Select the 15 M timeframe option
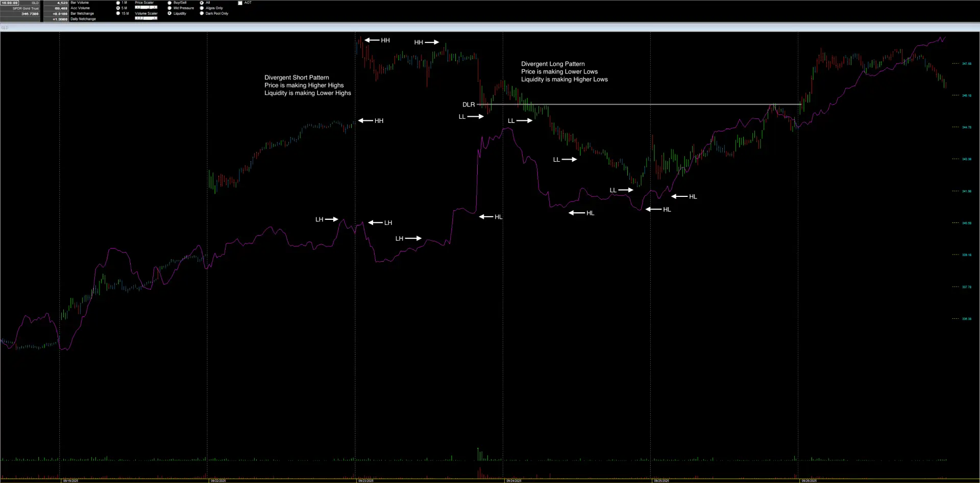The height and width of the screenshot is (483, 980). [118, 13]
